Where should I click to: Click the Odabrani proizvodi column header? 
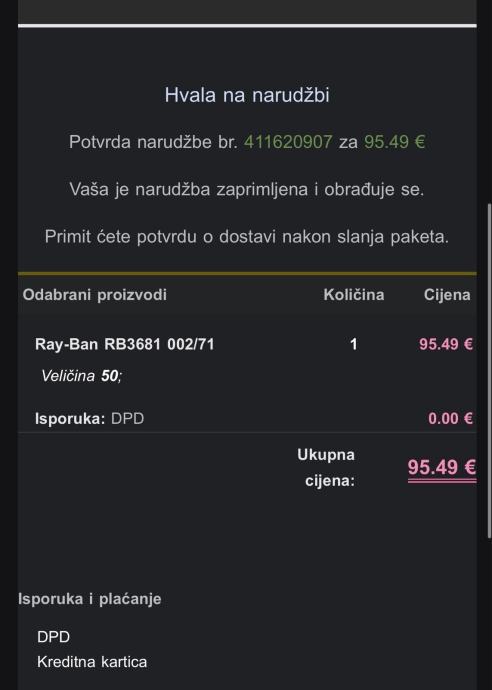(x=95, y=295)
